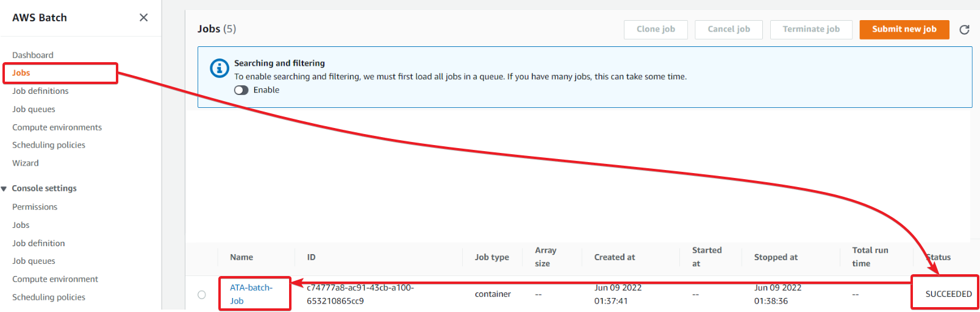Click the AWS Batch sidebar title
980x312 pixels.
pos(40,18)
